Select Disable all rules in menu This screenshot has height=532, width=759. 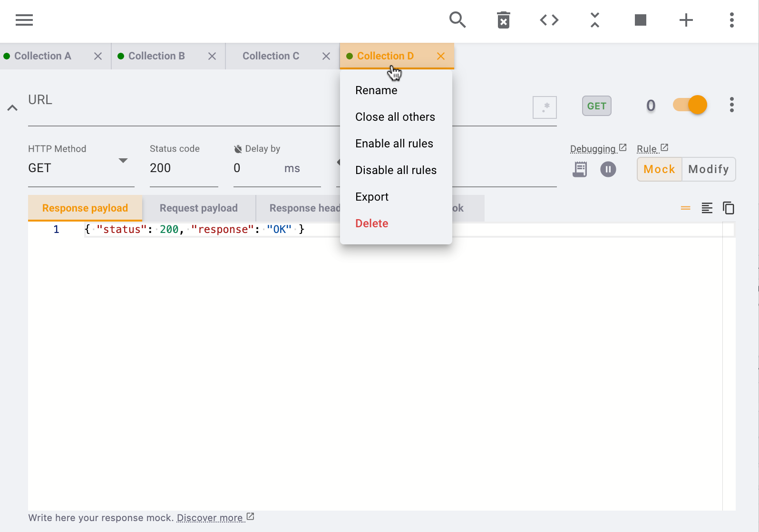(396, 170)
